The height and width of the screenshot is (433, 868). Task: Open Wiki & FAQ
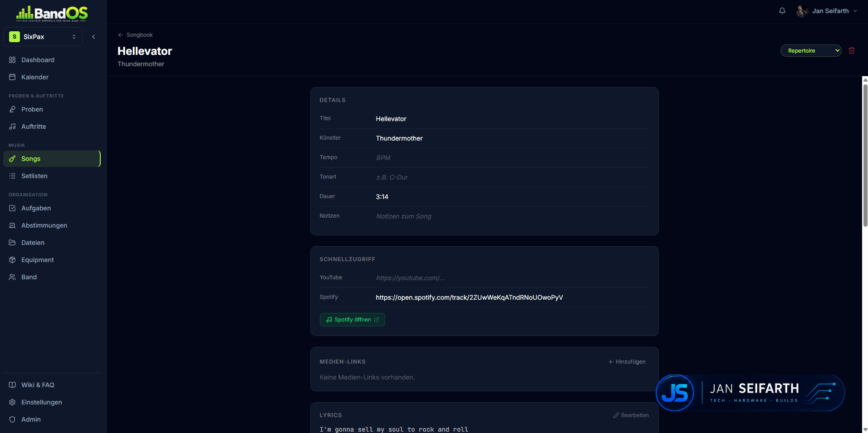[x=52, y=385]
